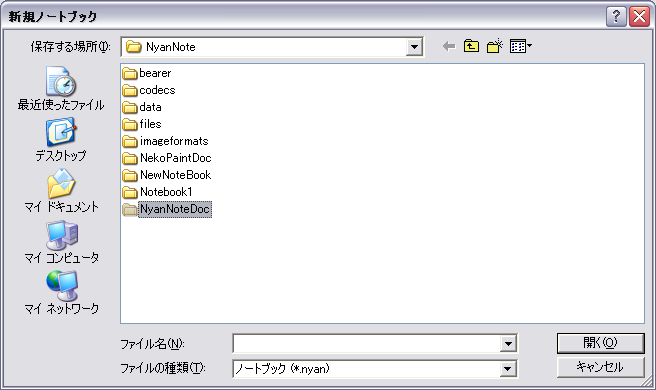Select the NewNoteBook folder
Viewport: 656px width, 390px height.
(167, 175)
